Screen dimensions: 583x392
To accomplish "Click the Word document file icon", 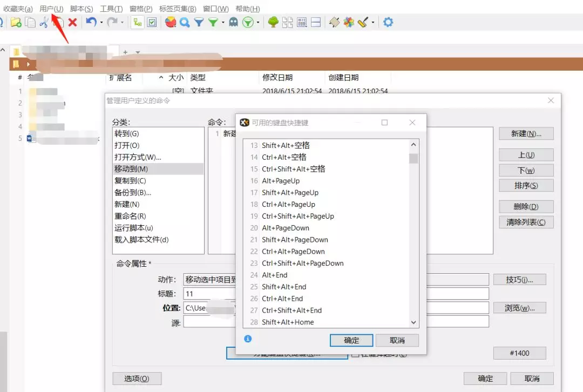I will (x=30, y=139).
